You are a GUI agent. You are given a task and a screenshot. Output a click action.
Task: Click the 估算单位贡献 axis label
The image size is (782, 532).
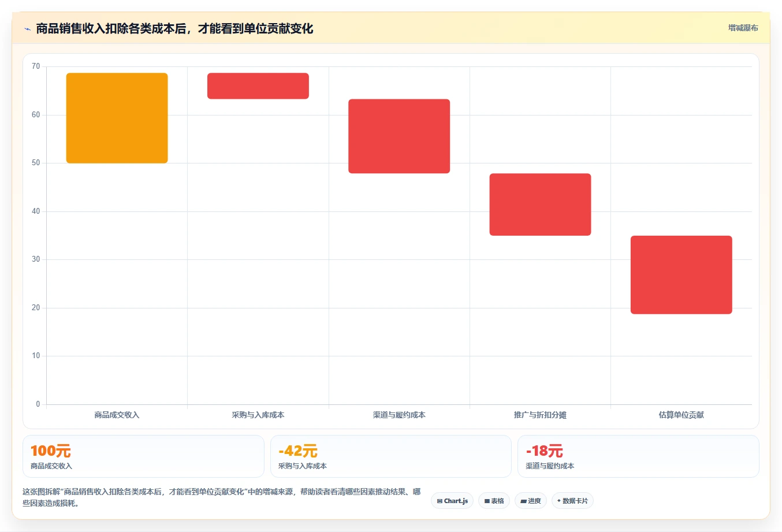682,415
